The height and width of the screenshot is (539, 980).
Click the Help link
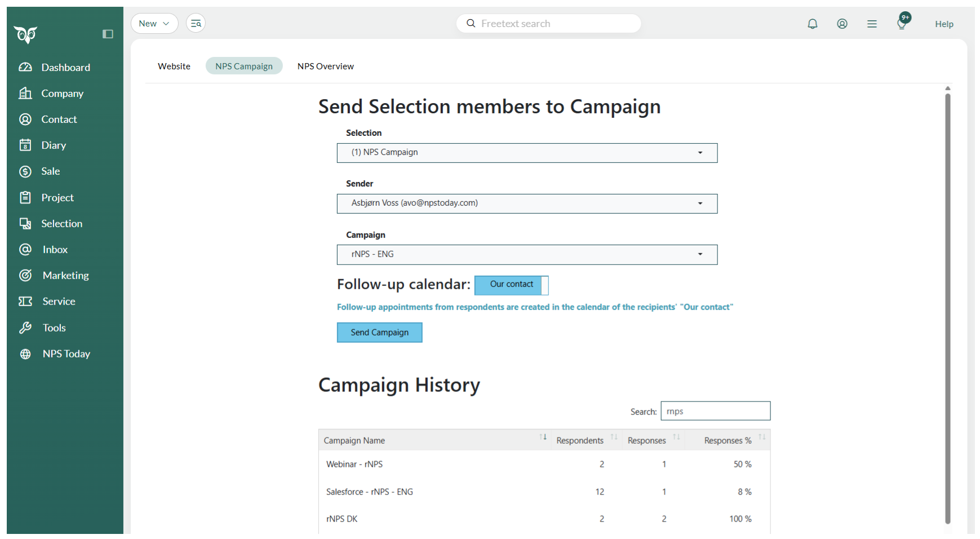pyautogui.click(x=944, y=24)
